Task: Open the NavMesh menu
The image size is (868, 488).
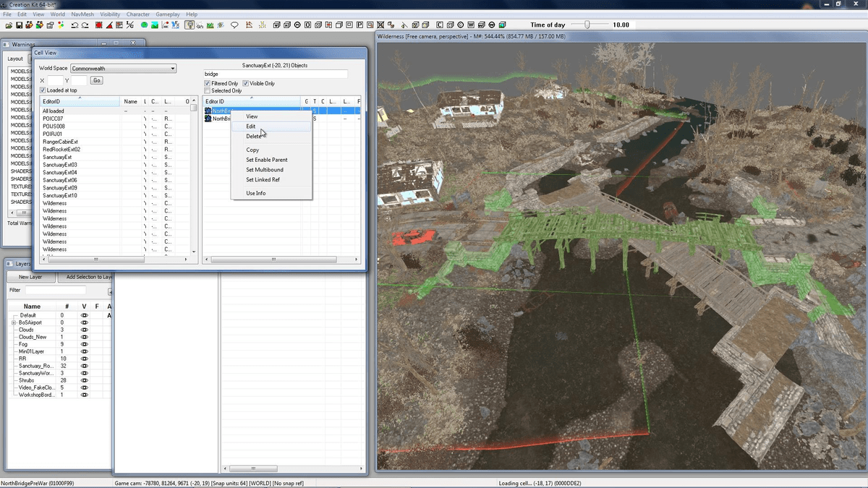Action: coord(82,14)
